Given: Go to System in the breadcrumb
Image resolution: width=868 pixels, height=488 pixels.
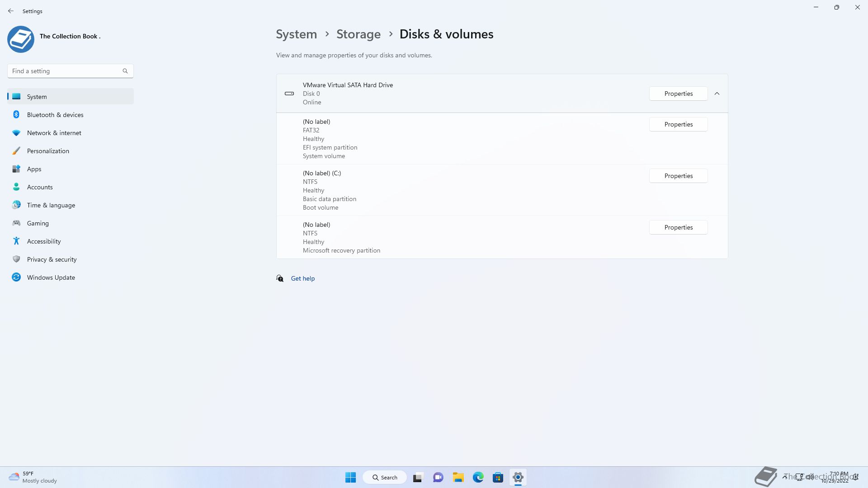Looking at the screenshot, I should 296,34.
